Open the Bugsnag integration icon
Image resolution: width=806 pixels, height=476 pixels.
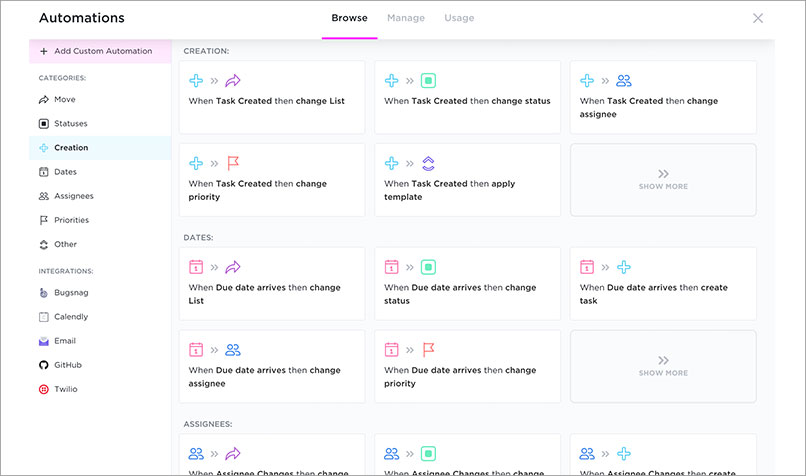tap(44, 293)
